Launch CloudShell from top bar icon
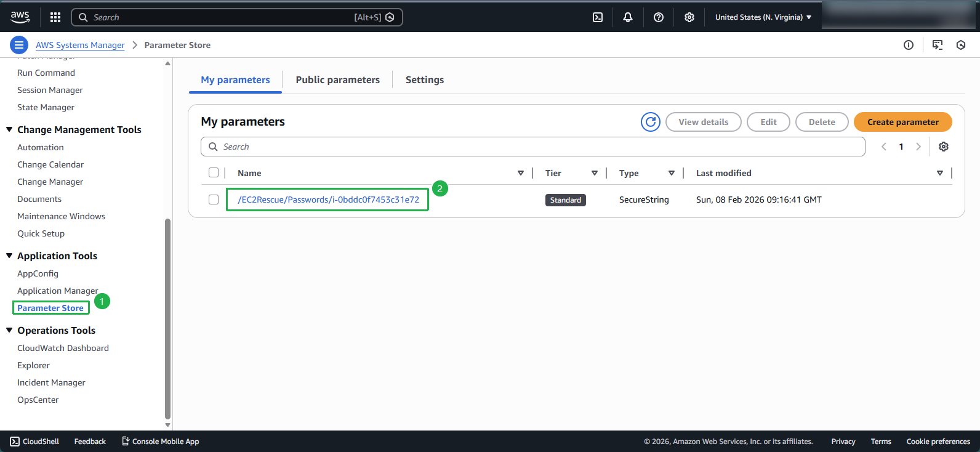Image resolution: width=980 pixels, height=452 pixels. [598, 17]
